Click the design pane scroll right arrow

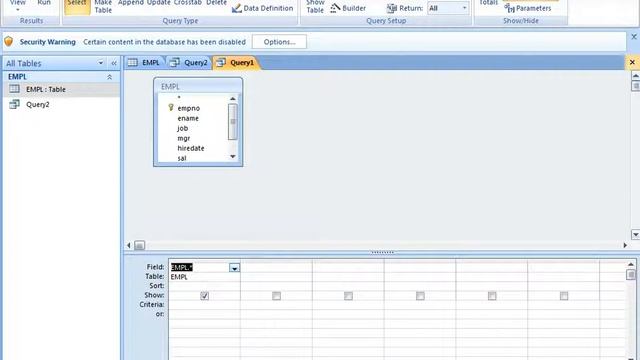pos(625,245)
